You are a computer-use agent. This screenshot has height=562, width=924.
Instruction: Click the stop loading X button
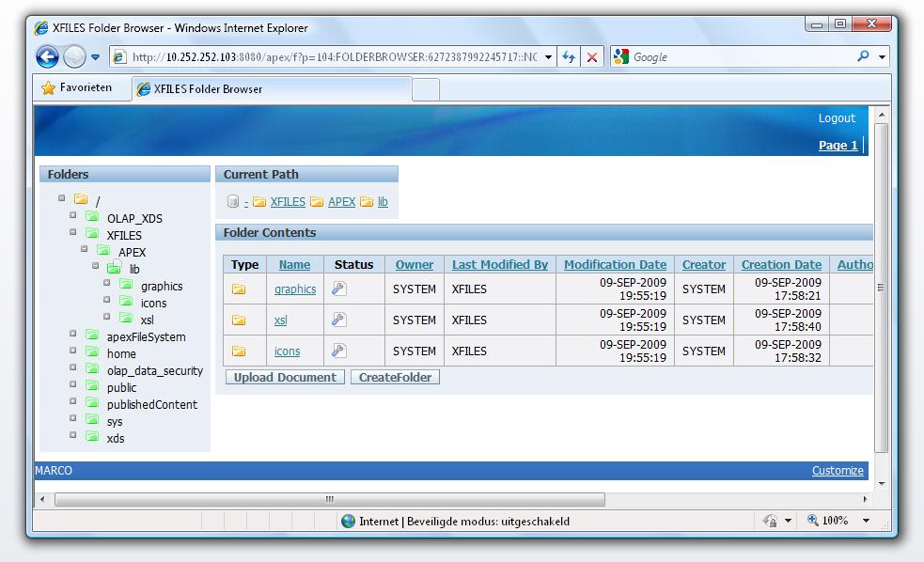coord(592,57)
